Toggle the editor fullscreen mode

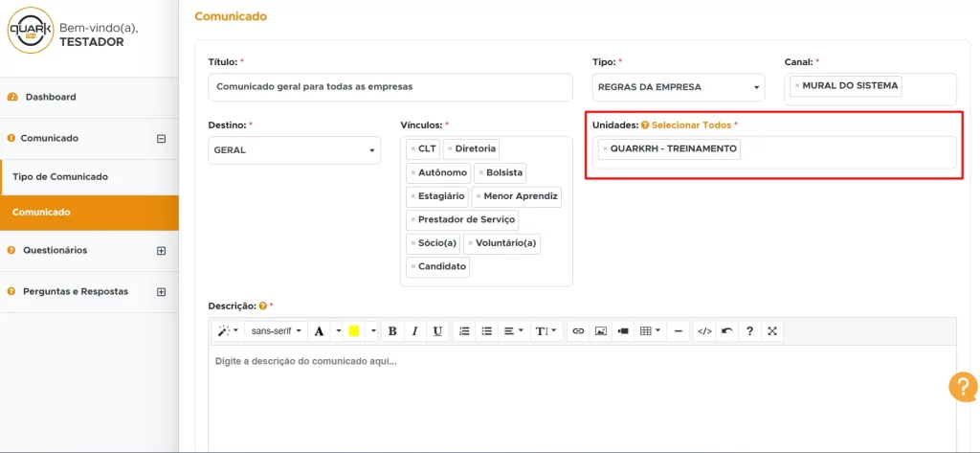pos(772,331)
